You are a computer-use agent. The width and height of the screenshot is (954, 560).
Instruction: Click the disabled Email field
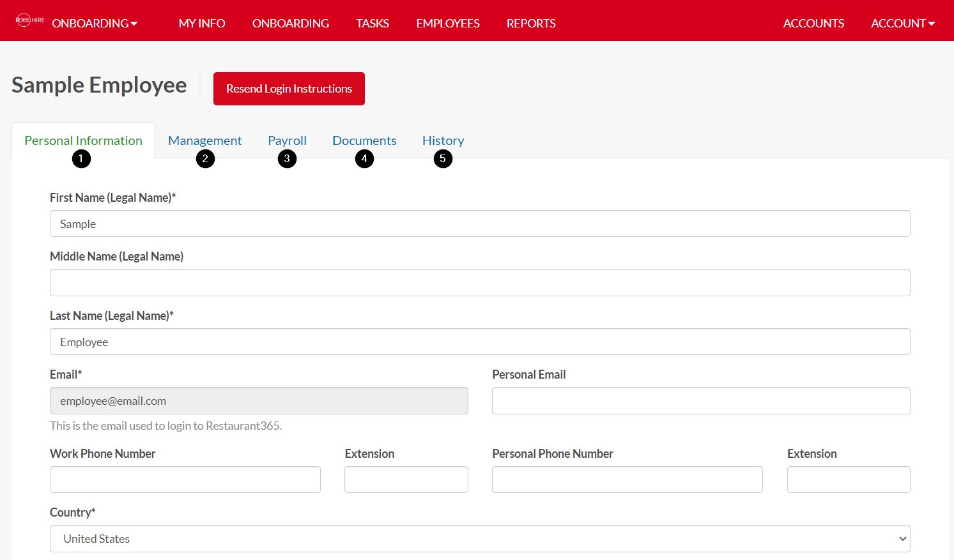259,400
